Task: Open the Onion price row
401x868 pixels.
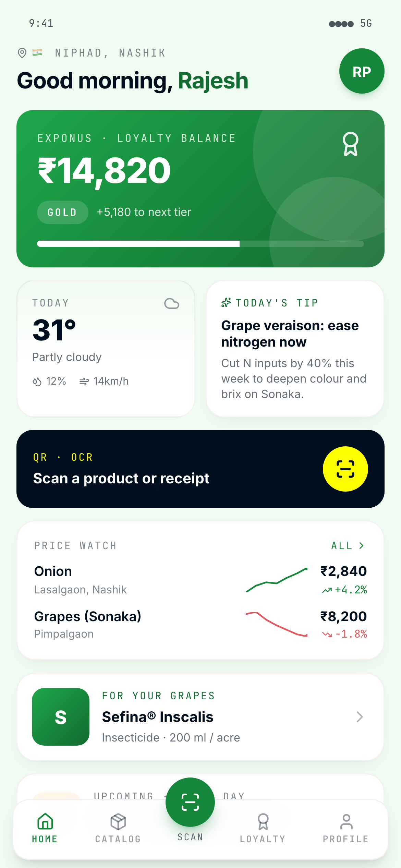Action: coord(200,580)
